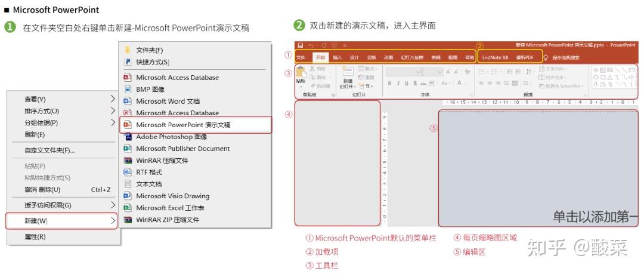Toggle Italic formatting button
Image resolution: width=644 pixels, height=274 pixels.
click(398, 83)
